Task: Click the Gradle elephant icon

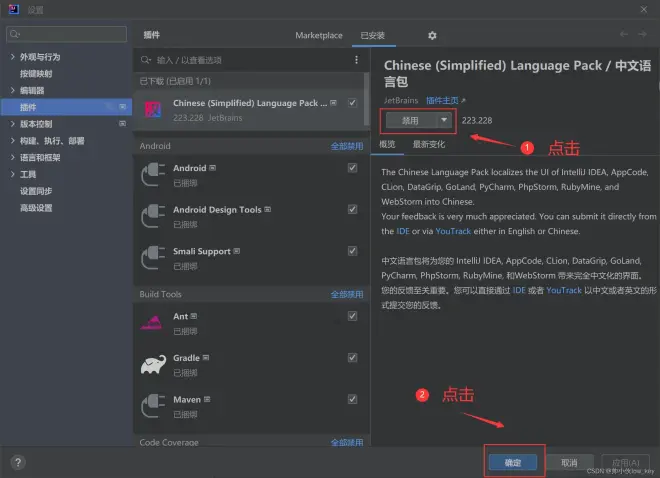Action: 153,364
